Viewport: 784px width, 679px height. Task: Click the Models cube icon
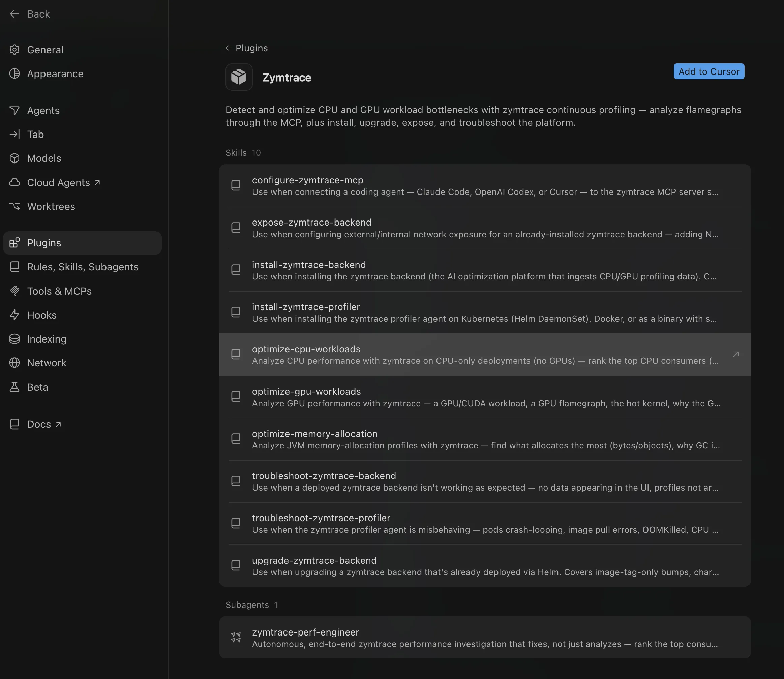[14, 158]
